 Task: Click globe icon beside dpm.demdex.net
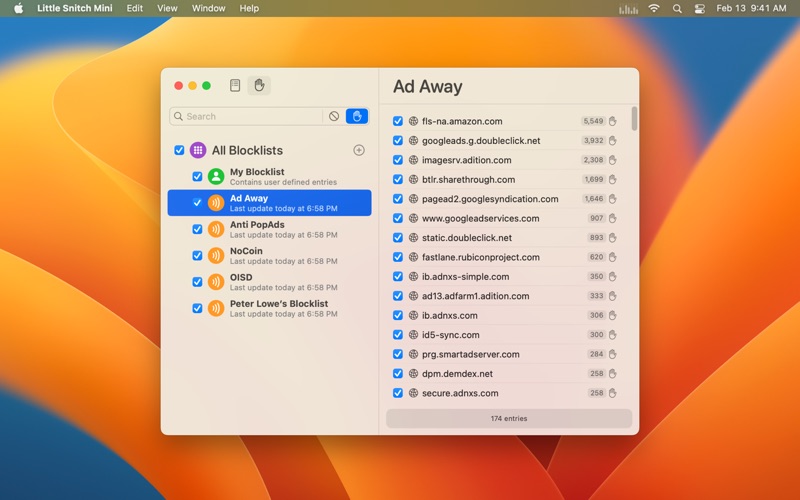point(413,373)
